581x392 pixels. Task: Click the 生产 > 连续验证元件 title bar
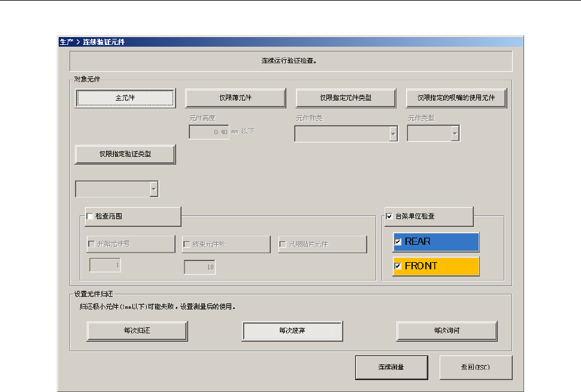[290, 42]
